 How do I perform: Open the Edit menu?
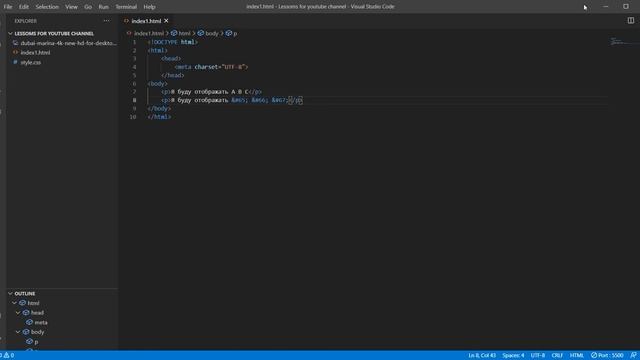coord(24,7)
